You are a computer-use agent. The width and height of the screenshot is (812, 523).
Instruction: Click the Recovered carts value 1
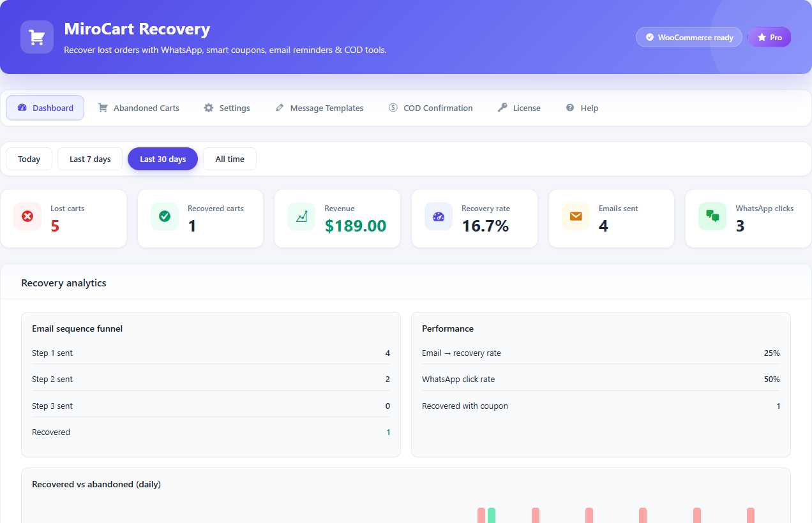coord(192,226)
